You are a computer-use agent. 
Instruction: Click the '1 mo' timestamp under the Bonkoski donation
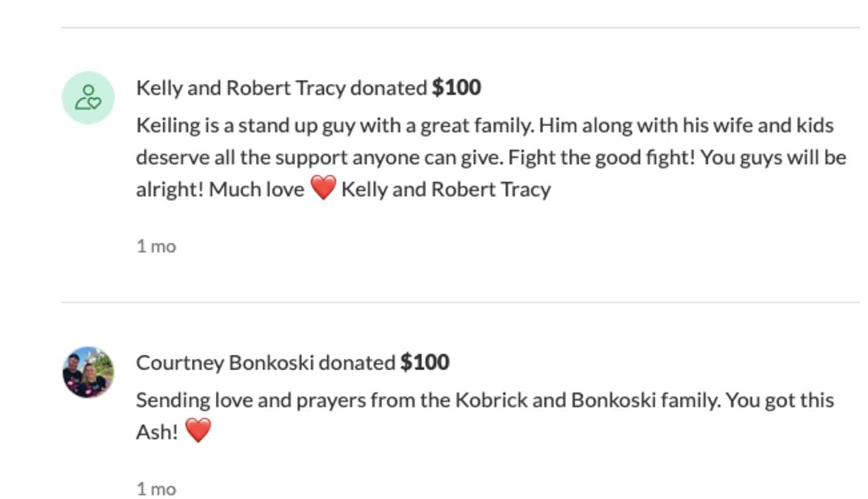tap(156, 489)
